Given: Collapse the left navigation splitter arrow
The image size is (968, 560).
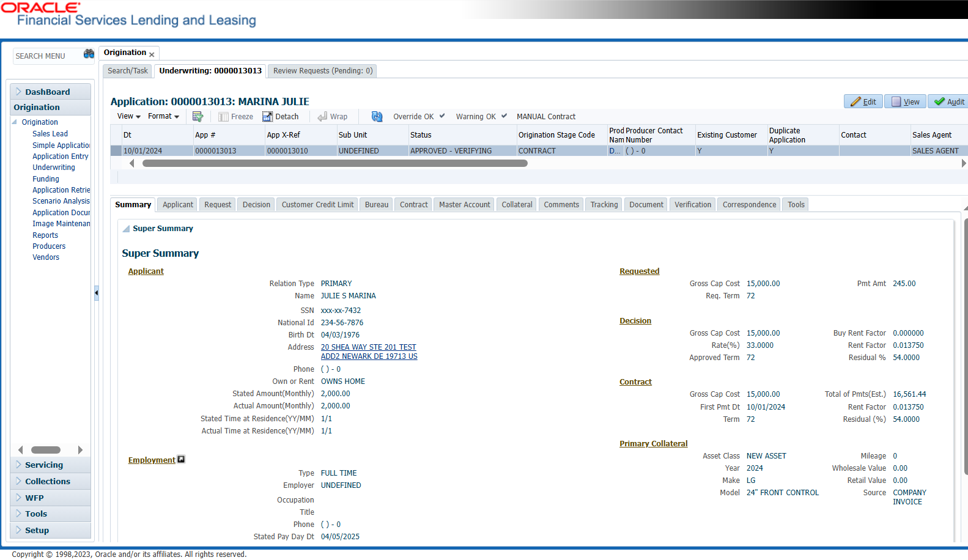Looking at the screenshot, I should click(x=96, y=293).
